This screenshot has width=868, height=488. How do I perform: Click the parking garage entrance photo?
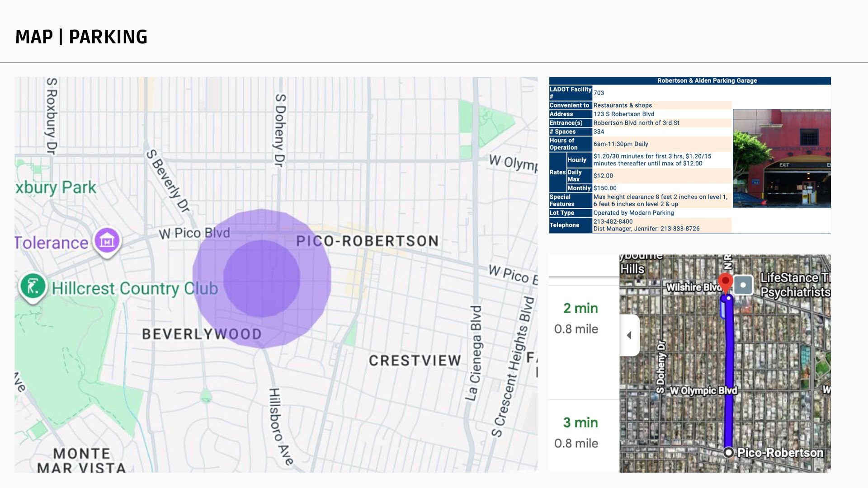coord(782,158)
